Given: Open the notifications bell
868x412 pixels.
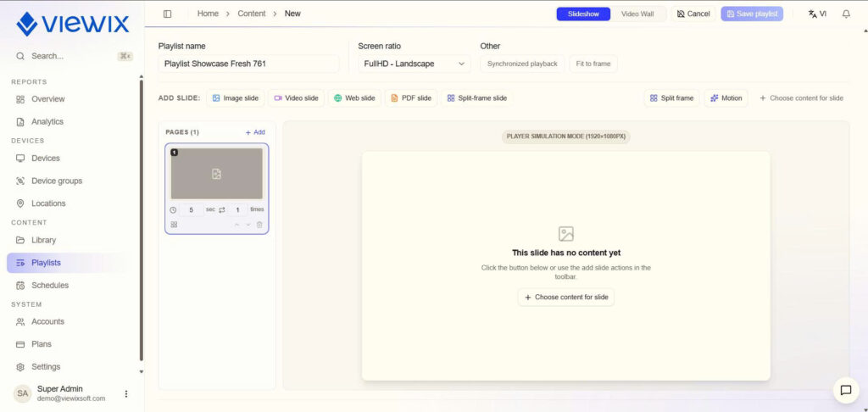Looking at the screenshot, I should [x=846, y=14].
